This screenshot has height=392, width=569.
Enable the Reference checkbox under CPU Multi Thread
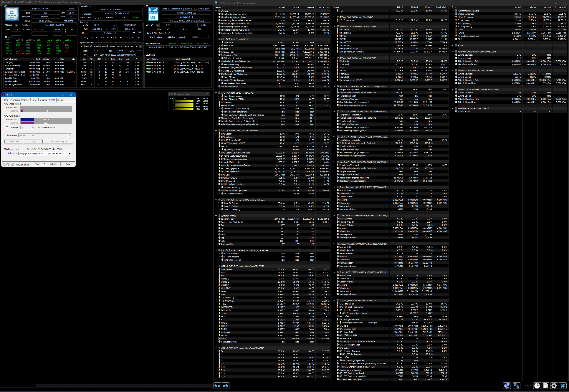tap(7, 123)
